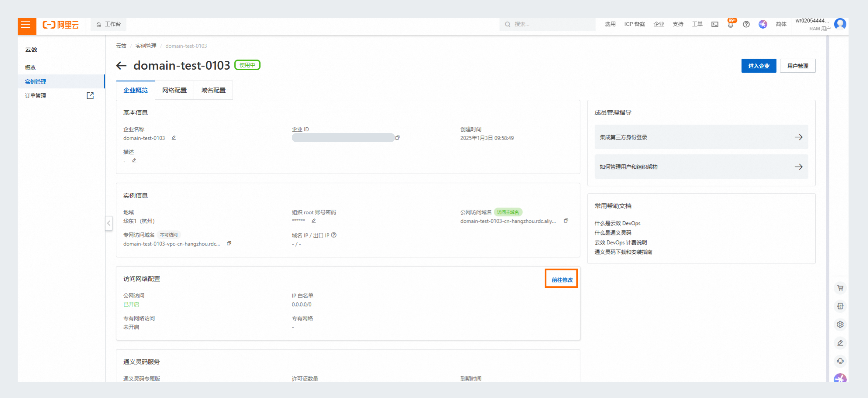Open the help question mark icon

point(746,24)
